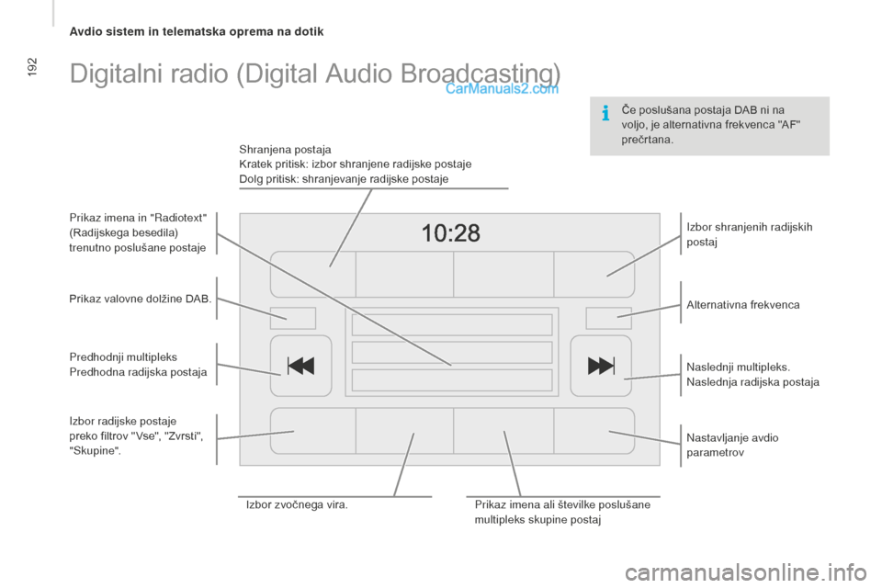Click the 10:28 clock display
The image size is (882, 588).
[450, 233]
